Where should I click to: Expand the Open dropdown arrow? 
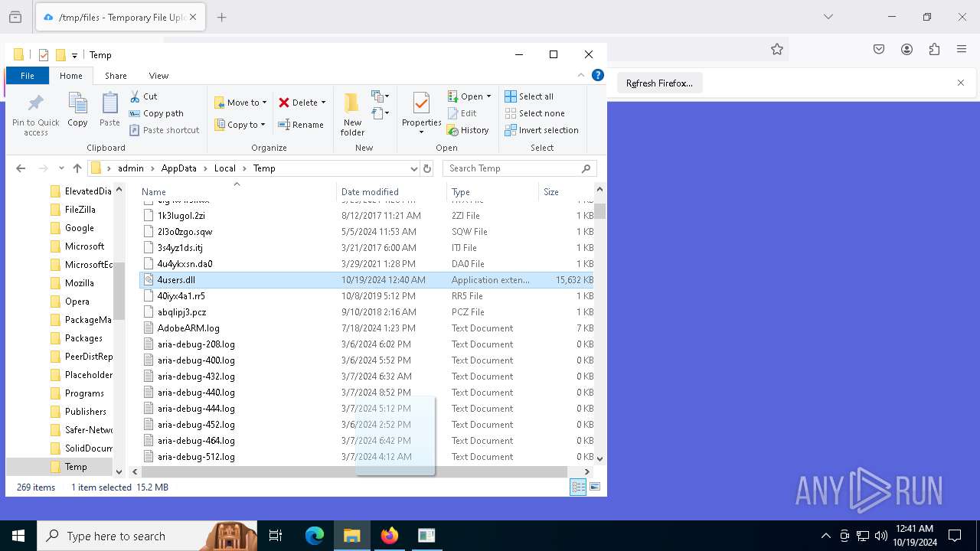(488, 96)
